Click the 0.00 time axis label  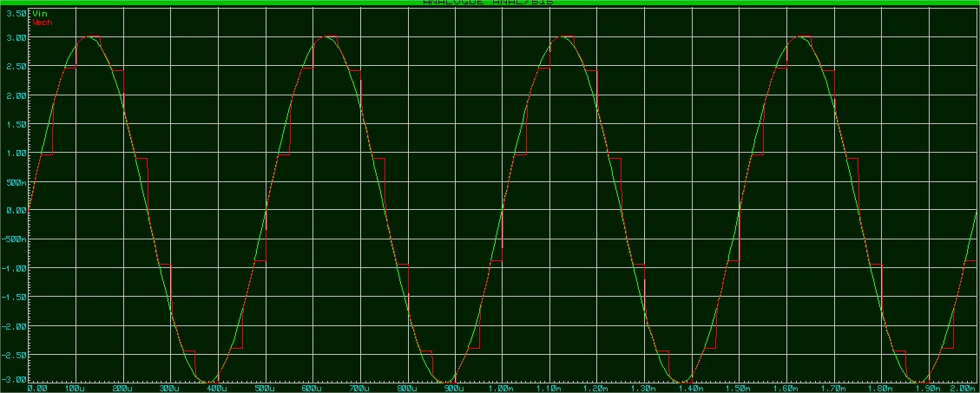click(36, 388)
